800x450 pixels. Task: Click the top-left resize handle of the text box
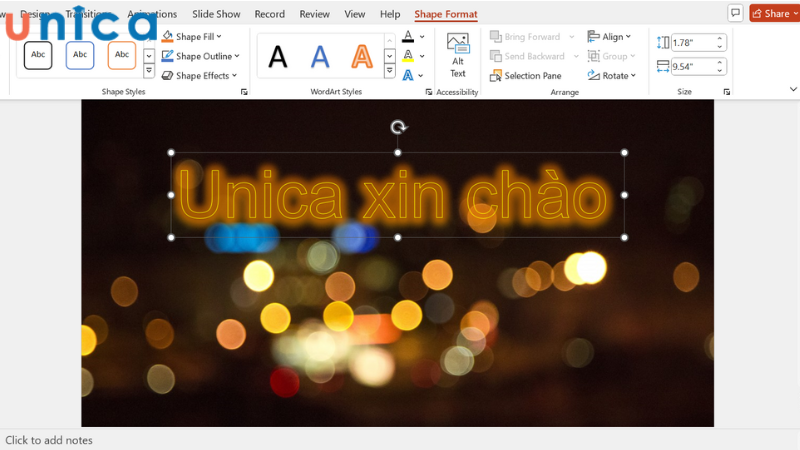[x=171, y=153]
